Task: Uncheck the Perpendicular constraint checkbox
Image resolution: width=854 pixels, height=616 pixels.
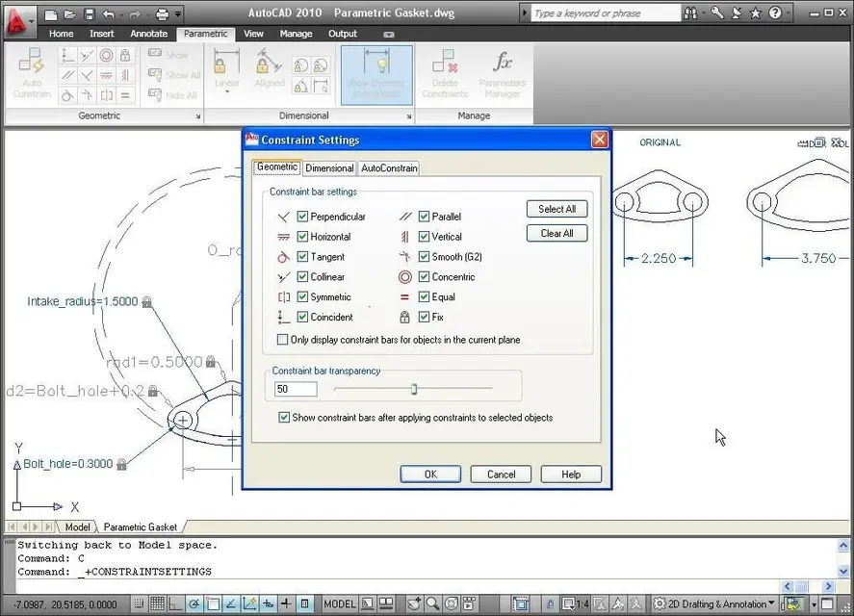Action: (302, 217)
